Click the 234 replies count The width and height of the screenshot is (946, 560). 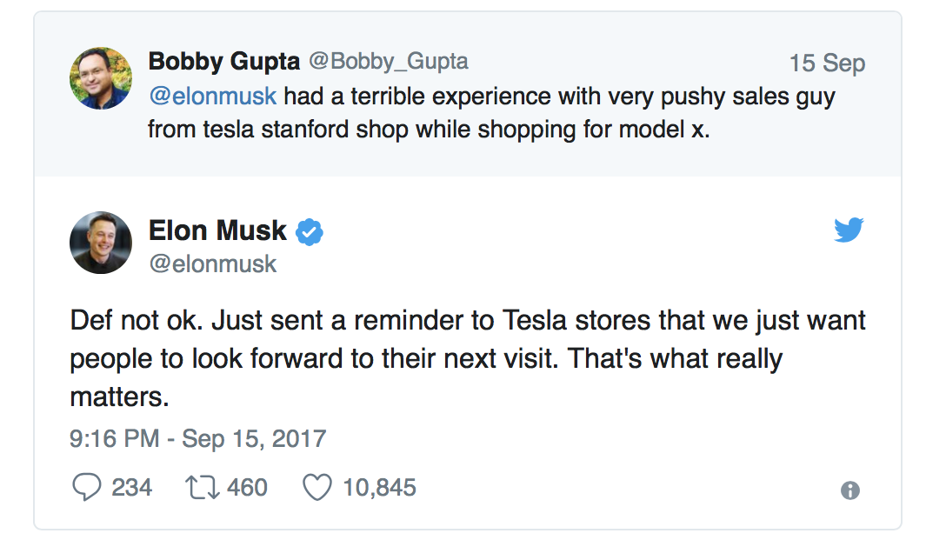(x=131, y=488)
